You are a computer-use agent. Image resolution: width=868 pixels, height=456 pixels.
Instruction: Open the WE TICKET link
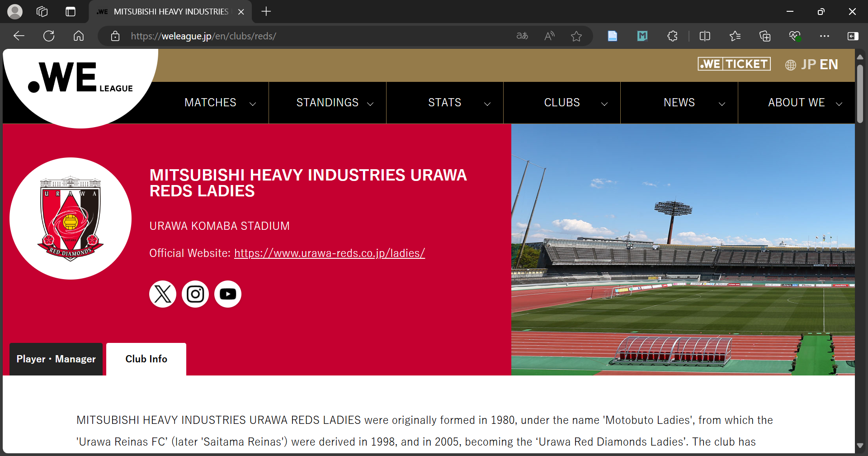[x=734, y=64]
